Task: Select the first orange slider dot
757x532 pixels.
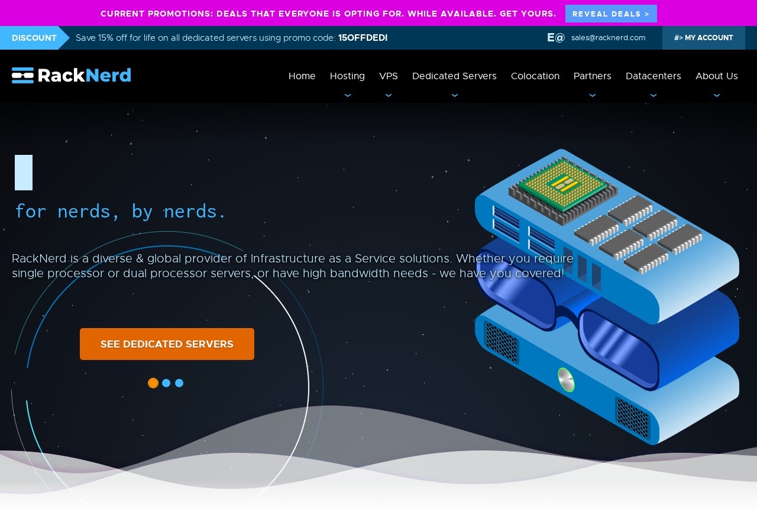Action: [x=153, y=383]
